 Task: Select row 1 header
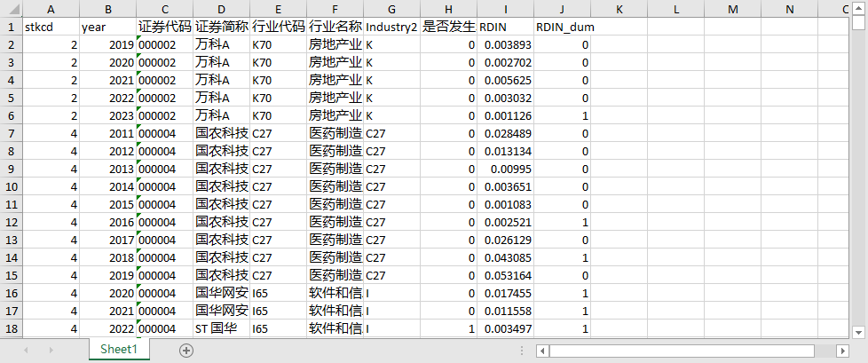pos(11,27)
